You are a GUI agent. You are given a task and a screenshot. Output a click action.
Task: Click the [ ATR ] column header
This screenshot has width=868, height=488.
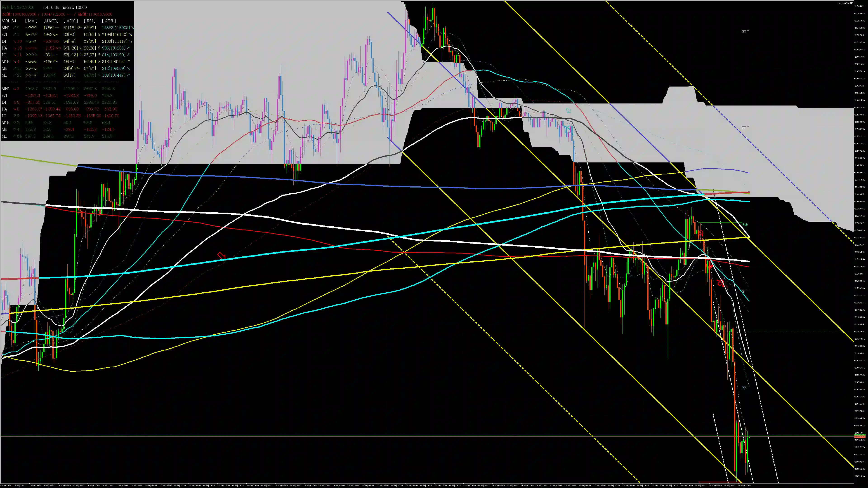coord(109,21)
